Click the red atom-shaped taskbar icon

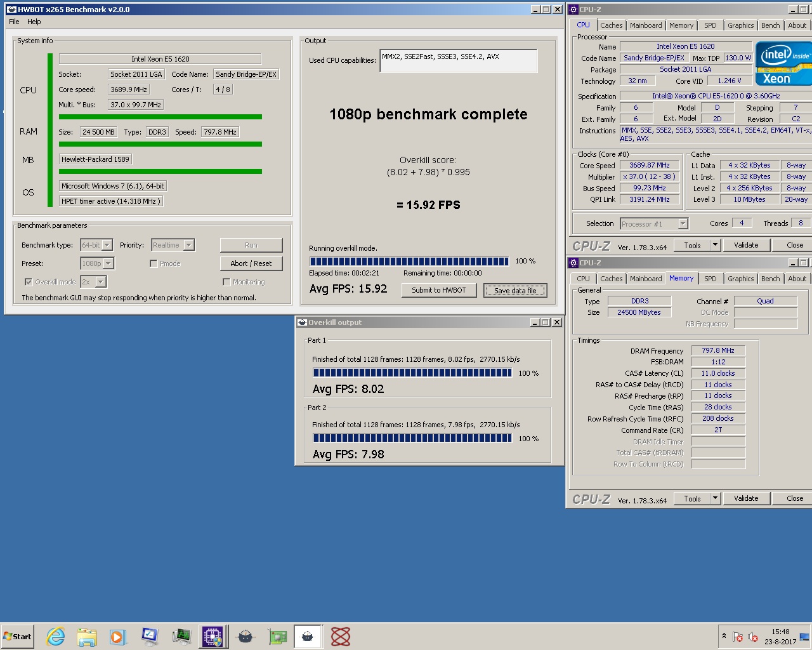click(341, 636)
